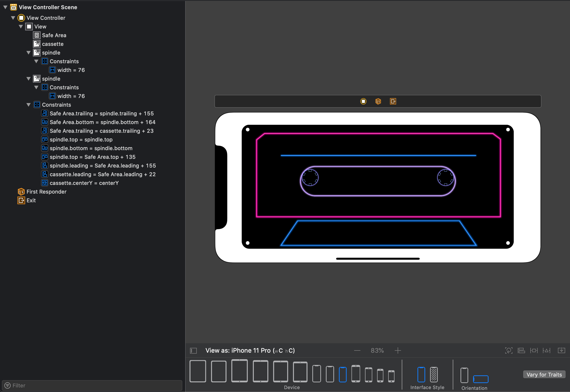Select cassette.centerY = centerY constraint

coord(84,183)
